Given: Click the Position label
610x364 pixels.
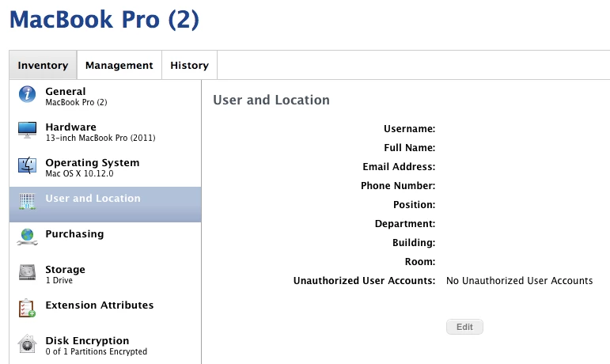Looking at the screenshot, I should pyautogui.click(x=414, y=205).
